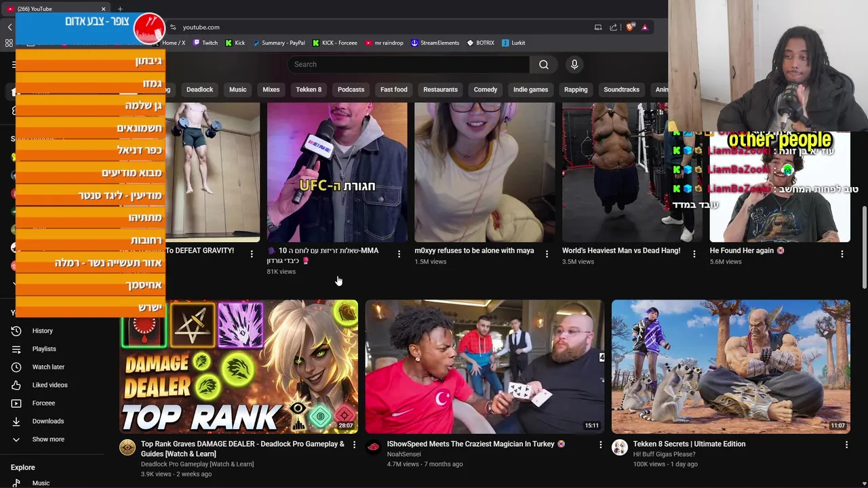Activate voice search microphone
The image size is (868, 488).
[x=574, y=64]
